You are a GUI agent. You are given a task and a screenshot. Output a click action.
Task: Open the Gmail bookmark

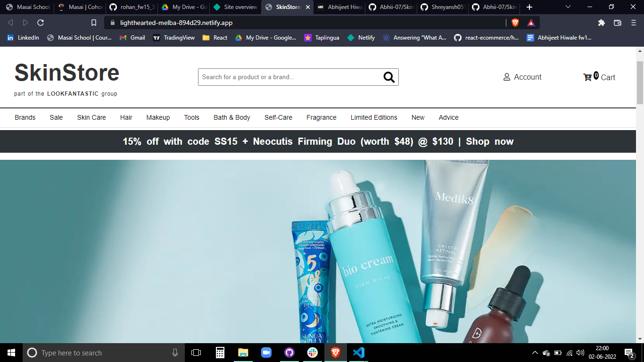pos(132,38)
